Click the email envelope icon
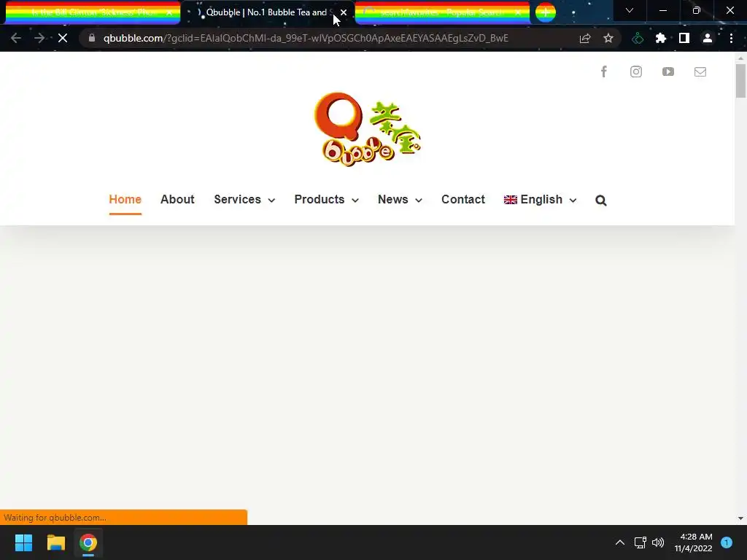This screenshot has width=747, height=560. click(x=700, y=72)
